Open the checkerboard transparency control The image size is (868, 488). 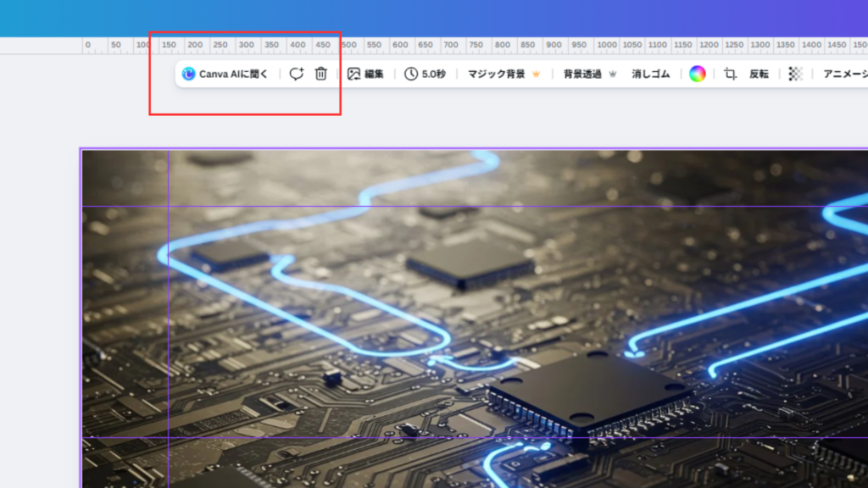click(795, 74)
